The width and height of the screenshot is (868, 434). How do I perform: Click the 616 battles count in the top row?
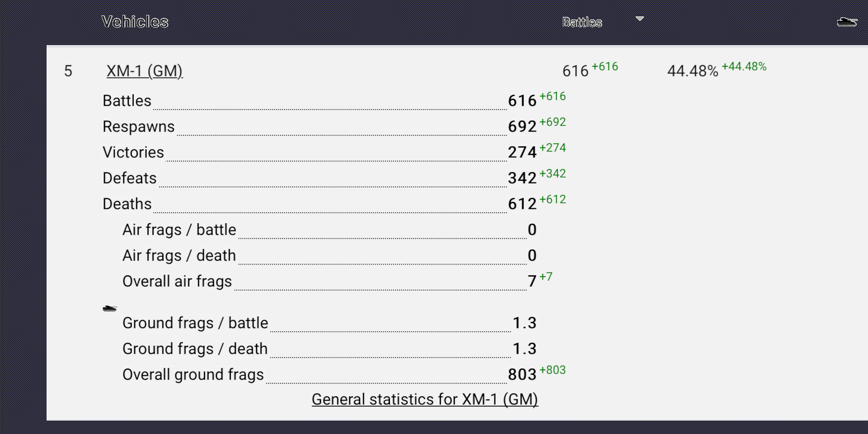click(x=575, y=71)
